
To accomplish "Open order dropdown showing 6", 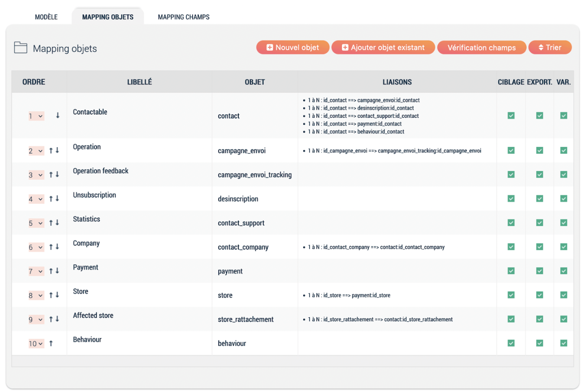I will pos(36,247).
